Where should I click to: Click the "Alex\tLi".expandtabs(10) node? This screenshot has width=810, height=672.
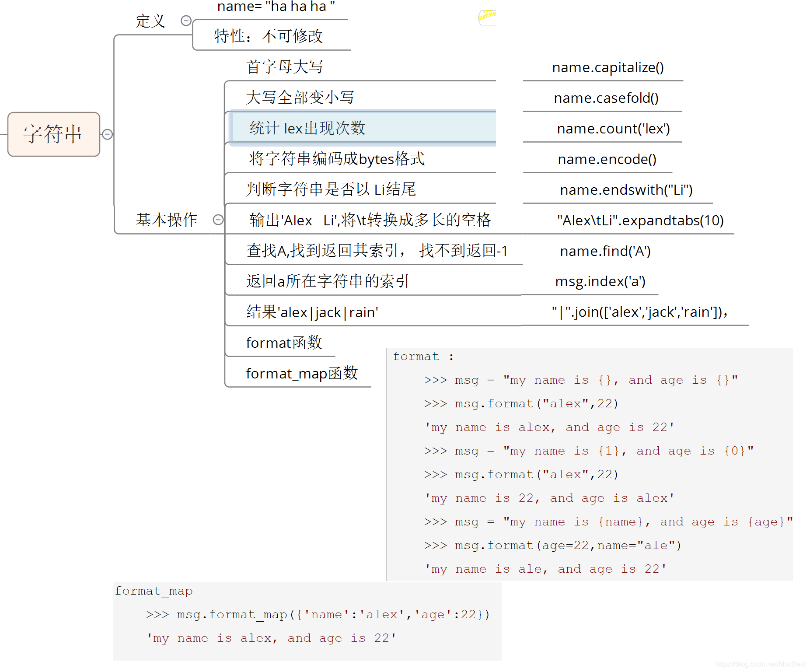click(640, 220)
